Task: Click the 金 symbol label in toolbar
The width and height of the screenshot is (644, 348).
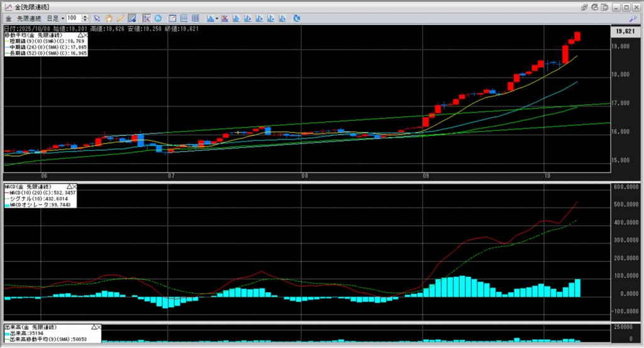Action: [x=8, y=18]
